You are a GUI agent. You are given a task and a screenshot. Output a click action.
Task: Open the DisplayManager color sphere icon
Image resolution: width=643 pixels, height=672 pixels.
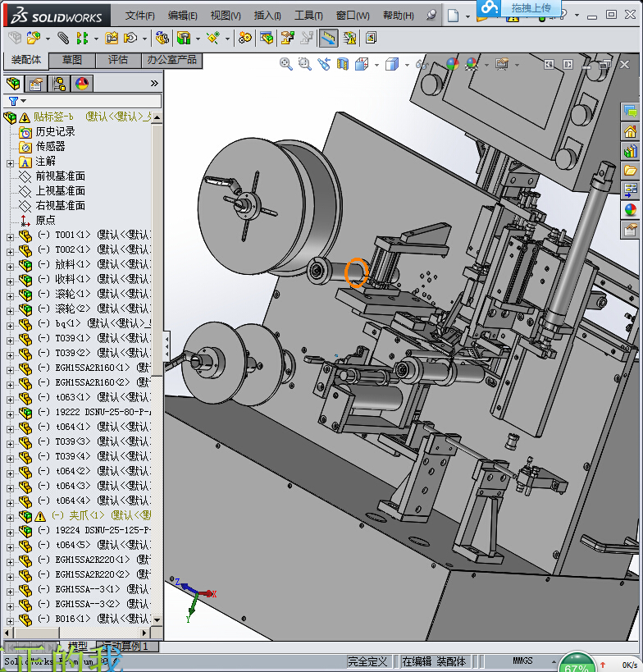[x=82, y=84]
